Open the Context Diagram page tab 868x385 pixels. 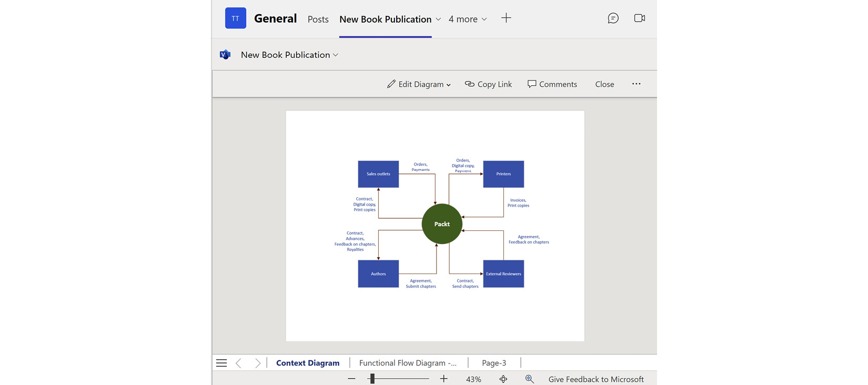pos(308,363)
